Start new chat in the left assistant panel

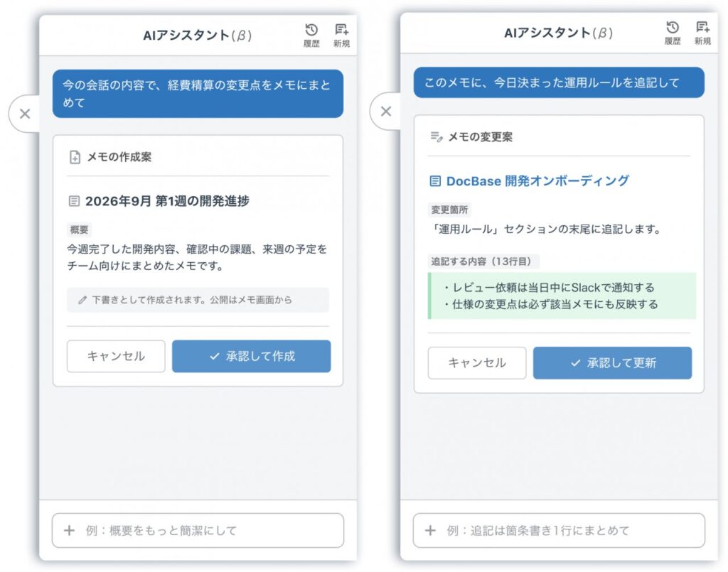341,36
